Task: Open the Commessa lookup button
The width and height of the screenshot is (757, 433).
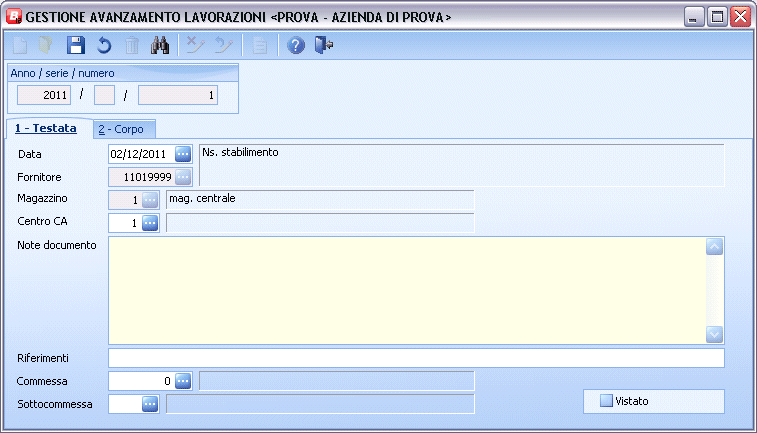Action: (x=183, y=381)
